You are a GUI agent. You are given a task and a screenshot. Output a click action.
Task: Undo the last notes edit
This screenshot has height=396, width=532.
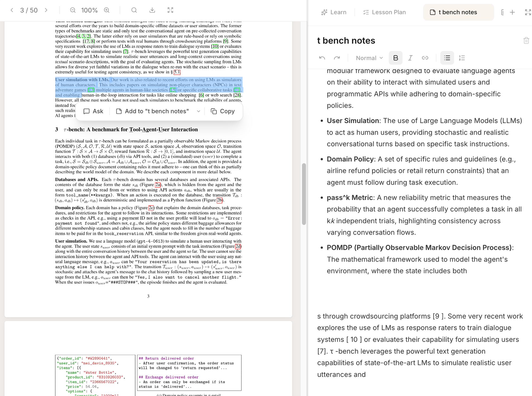tap(322, 58)
